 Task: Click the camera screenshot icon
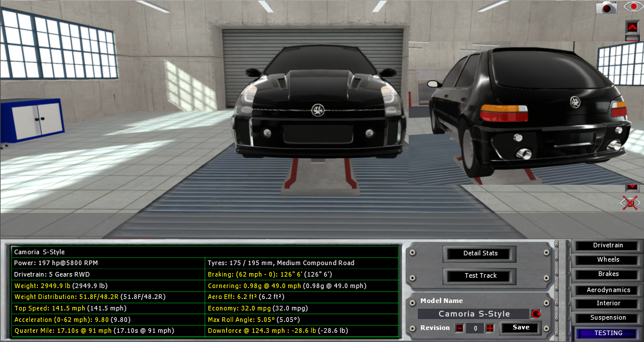pyautogui.click(x=606, y=7)
